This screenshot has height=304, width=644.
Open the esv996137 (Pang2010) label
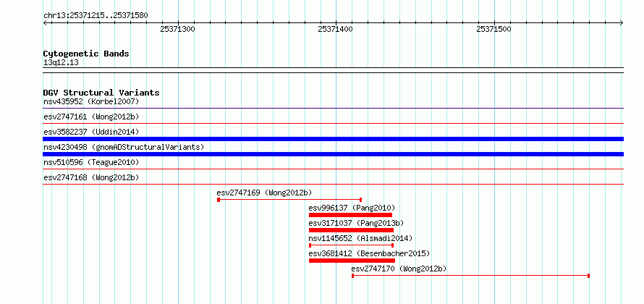[352, 208]
